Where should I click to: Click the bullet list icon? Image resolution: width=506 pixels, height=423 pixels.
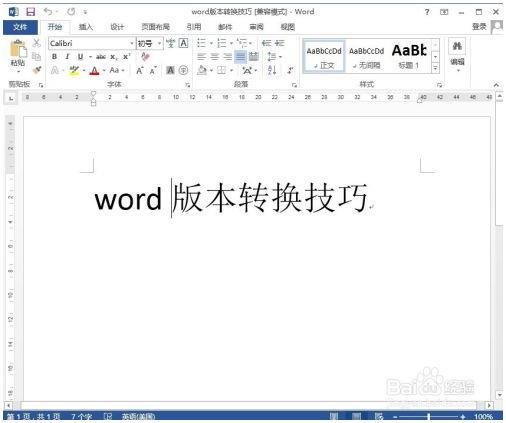click(x=201, y=43)
